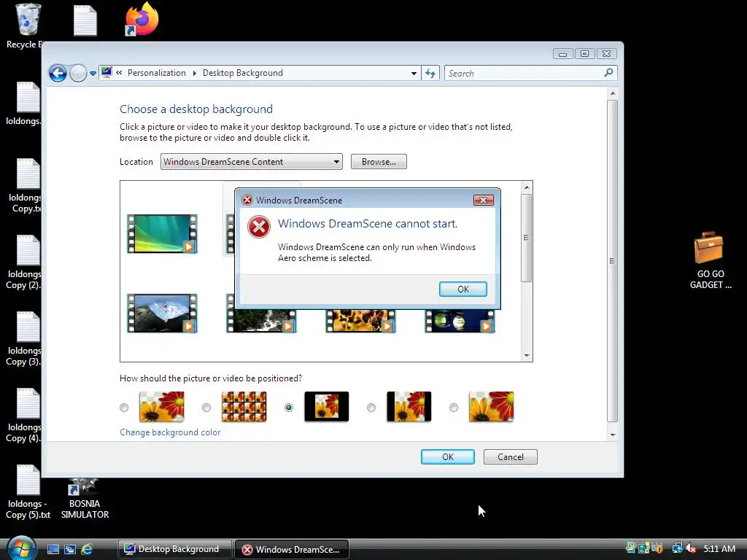Click in the Search input field

pos(524,74)
